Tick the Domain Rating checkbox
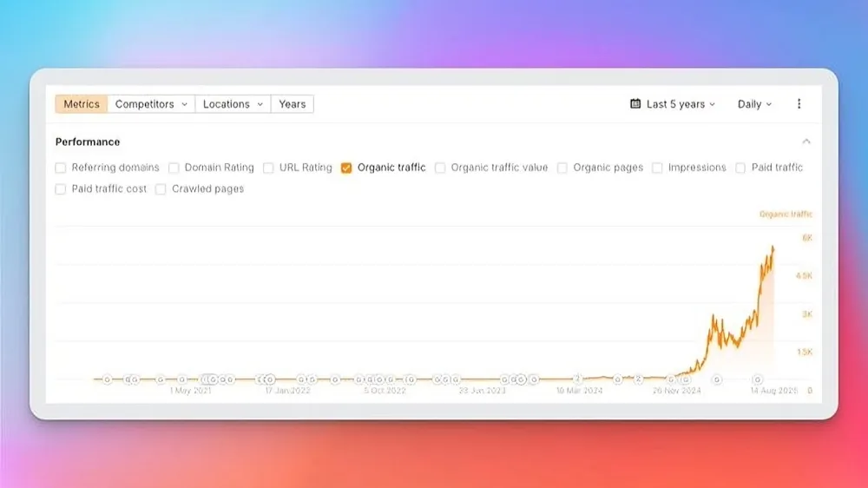Screen dimensions: 868x488 (174, 168)
